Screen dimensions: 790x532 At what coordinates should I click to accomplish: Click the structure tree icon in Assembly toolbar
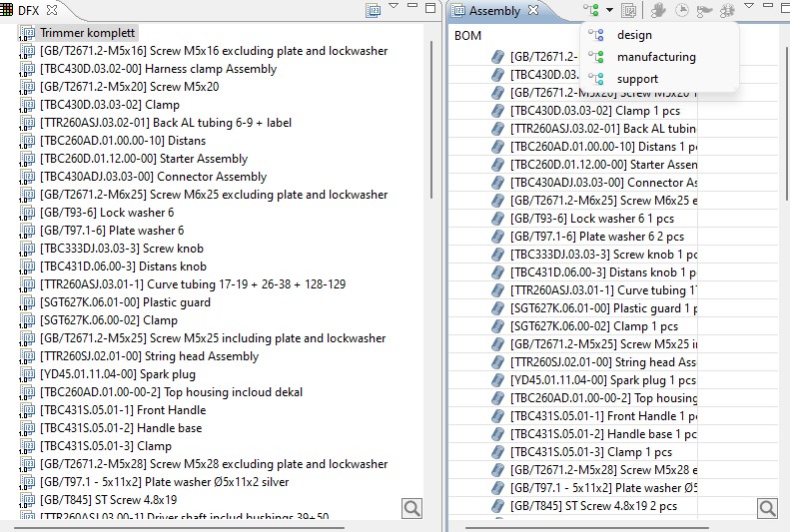592,11
